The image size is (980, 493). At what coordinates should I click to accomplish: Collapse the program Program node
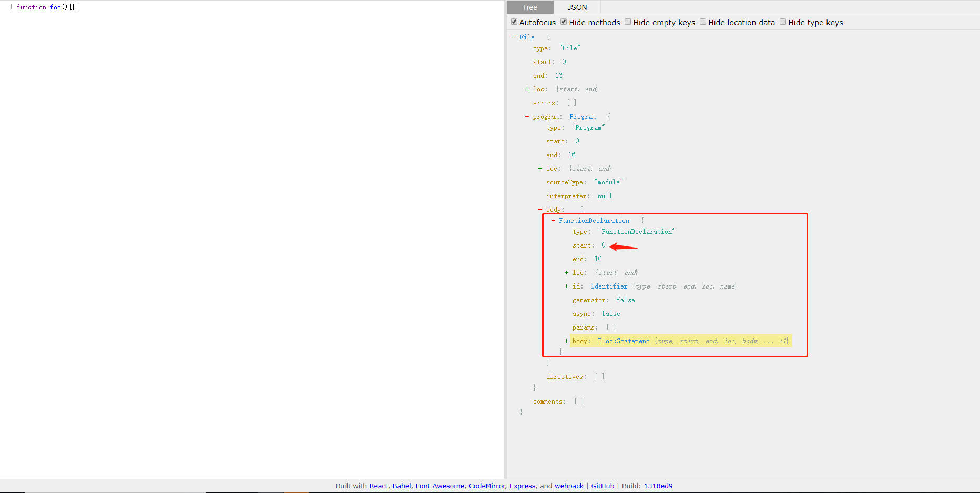[527, 116]
